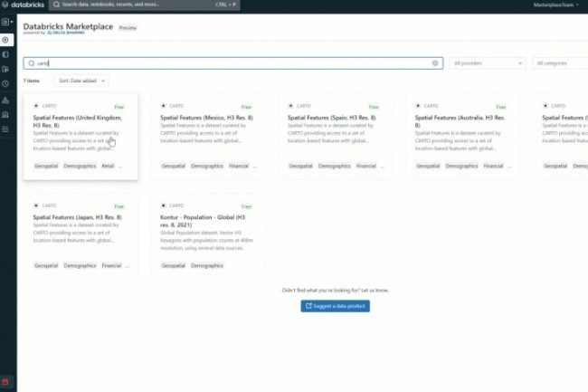This screenshot has width=588, height=392.
Task: Click the Free label on Mexico card
Action: [246, 107]
